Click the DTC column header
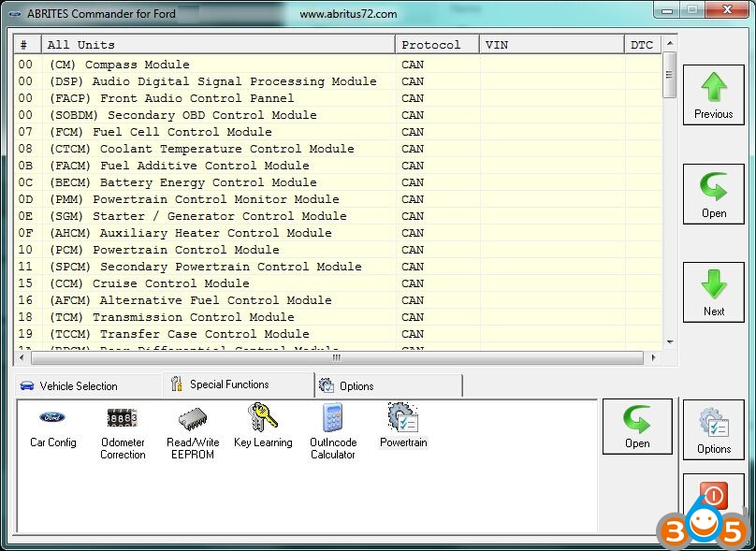756x551 pixels. pyautogui.click(x=642, y=45)
